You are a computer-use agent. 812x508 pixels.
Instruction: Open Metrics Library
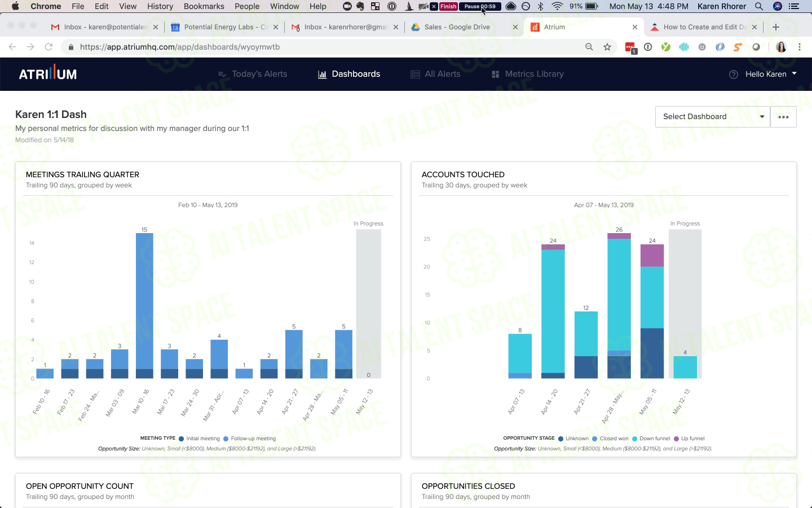point(527,74)
